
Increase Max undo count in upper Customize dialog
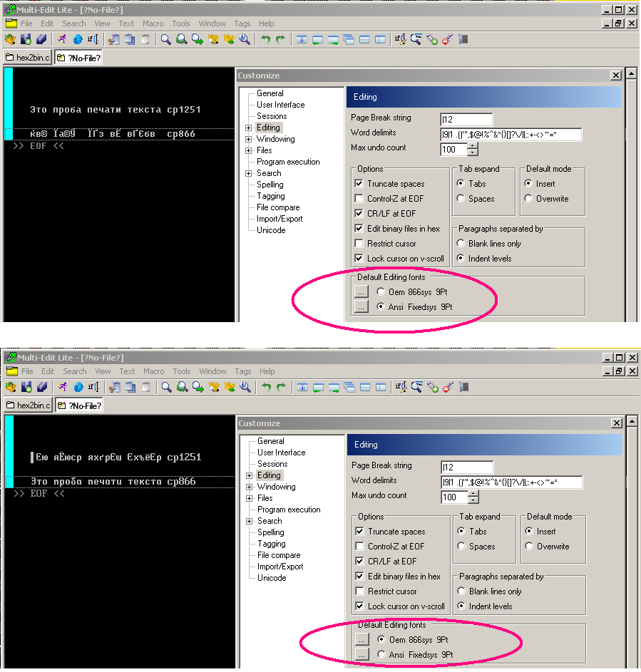coord(473,145)
